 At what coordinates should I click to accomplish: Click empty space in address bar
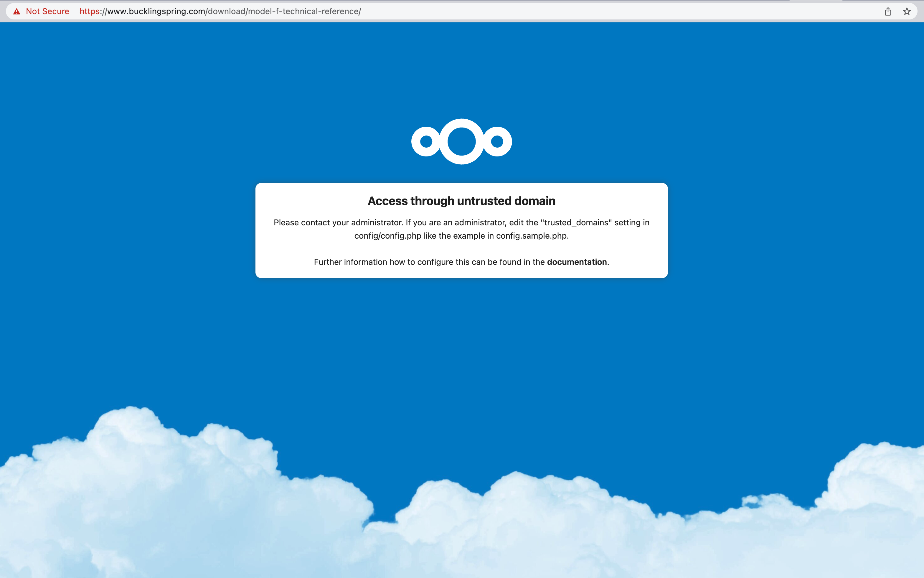(x=612, y=11)
